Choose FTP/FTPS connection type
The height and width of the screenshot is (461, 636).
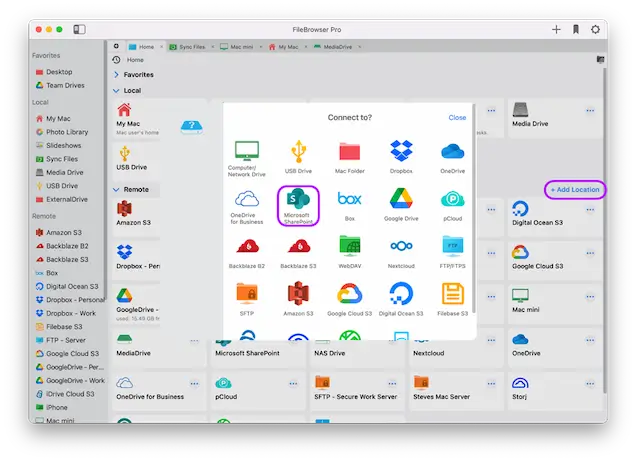pyautogui.click(x=453, y=251)
